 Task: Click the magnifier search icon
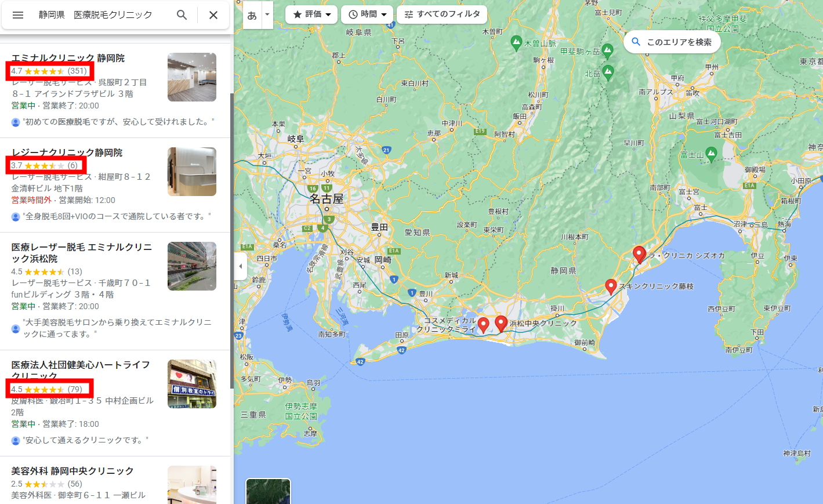click(x=182, y=15)
